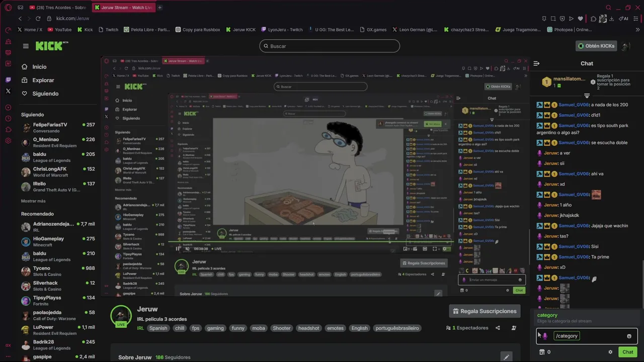Select the portuguêsbrasileiro tag
The height and width of the screenshot is (362, 644).
[x=397, y=328]
